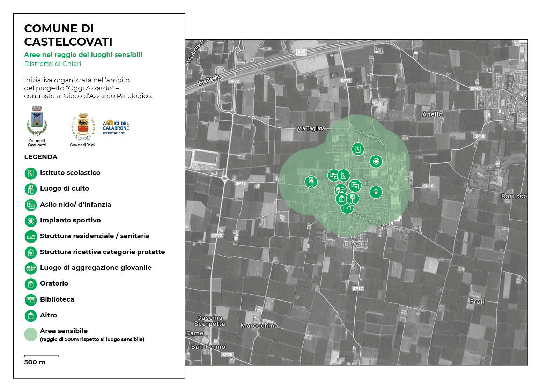Click the Comune di Chiari coat of arms
554x392 pixels.
(83, 127)
